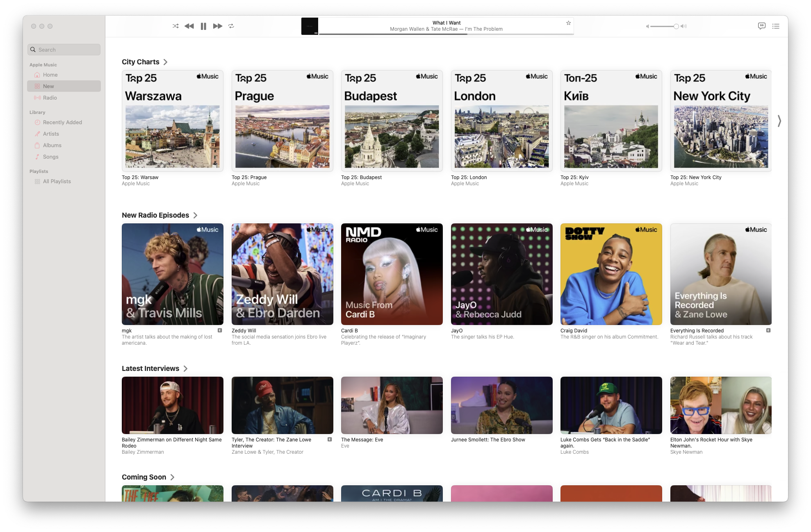Mute using the low volume speaker icon
This screenshot has width=811, height=532.
click(647, 26)
